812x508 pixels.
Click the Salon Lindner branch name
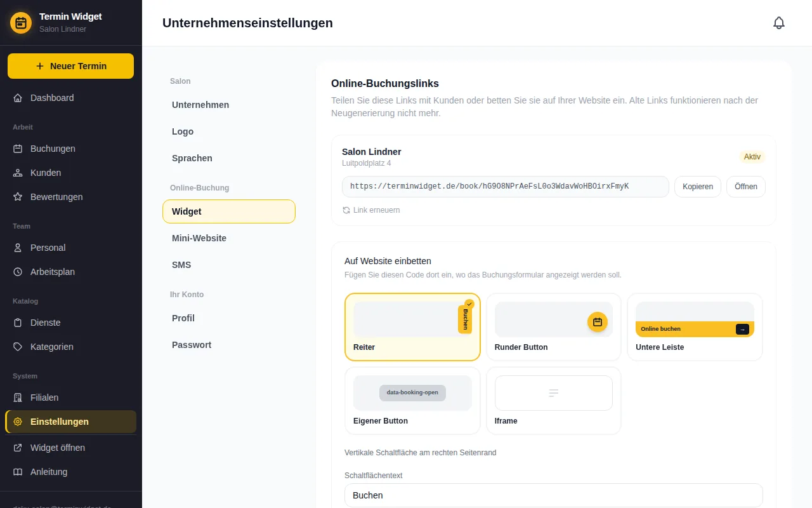tap(372, 152)
